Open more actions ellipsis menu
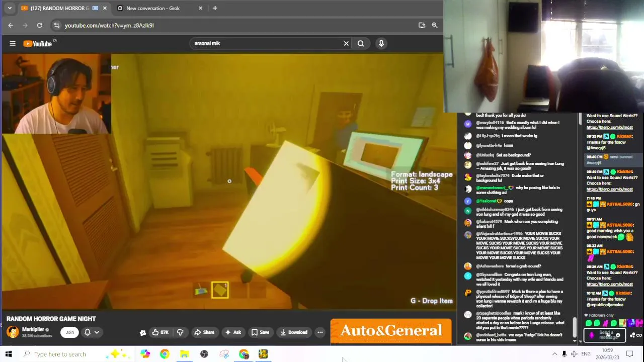 coord(320,332)
